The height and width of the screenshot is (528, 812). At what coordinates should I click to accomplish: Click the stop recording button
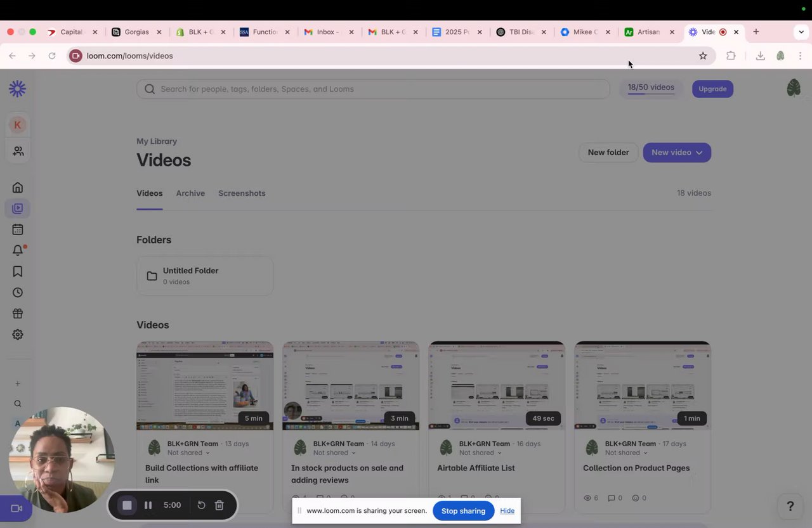pyautogui.click(x=127, y=505)
